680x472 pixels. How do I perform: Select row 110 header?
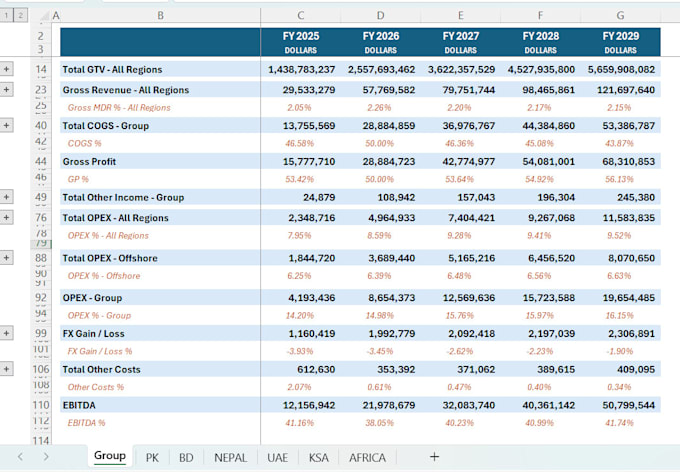41,404
